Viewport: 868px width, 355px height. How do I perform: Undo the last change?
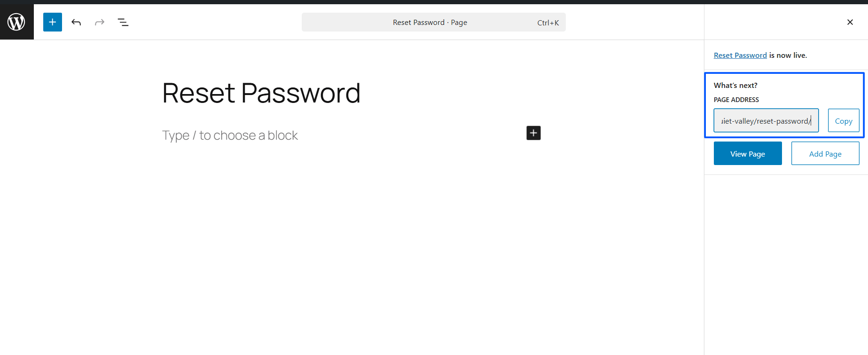[76, 22]
